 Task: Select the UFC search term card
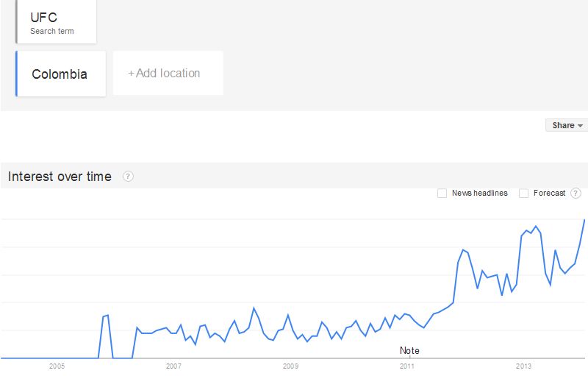point(57,22)
